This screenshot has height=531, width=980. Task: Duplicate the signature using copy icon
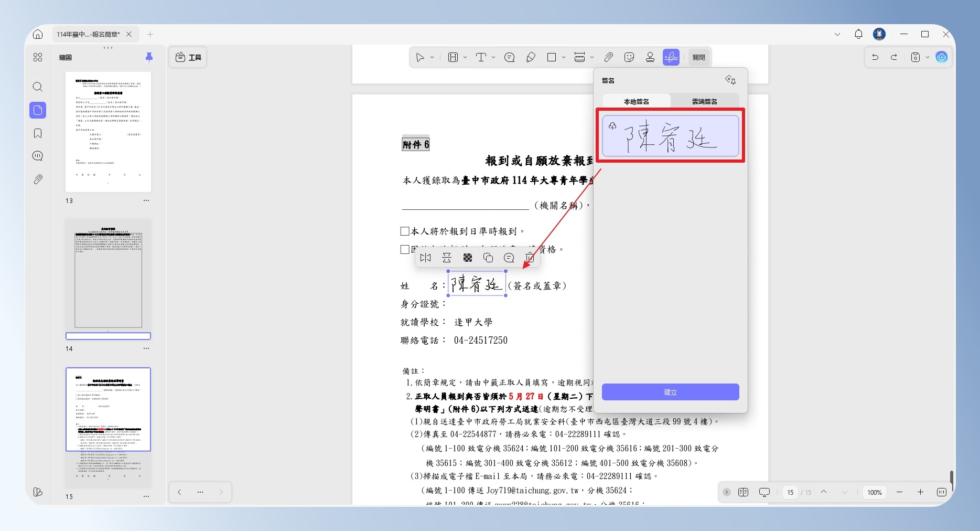[x=488, y=258]
